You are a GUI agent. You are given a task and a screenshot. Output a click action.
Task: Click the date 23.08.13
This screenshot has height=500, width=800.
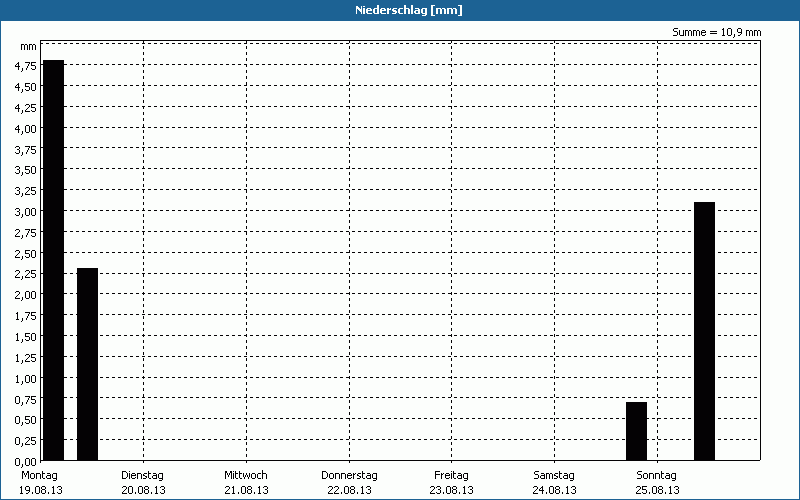[452, 490]
